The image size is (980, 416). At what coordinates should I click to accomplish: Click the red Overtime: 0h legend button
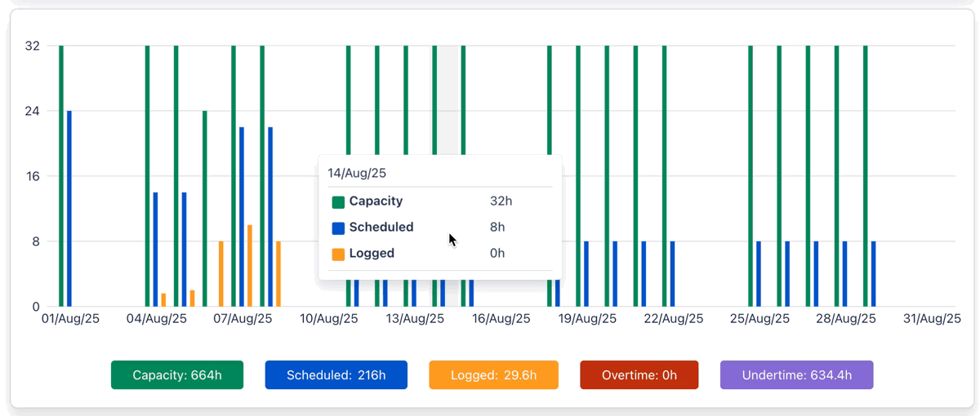tap(639, 375)
